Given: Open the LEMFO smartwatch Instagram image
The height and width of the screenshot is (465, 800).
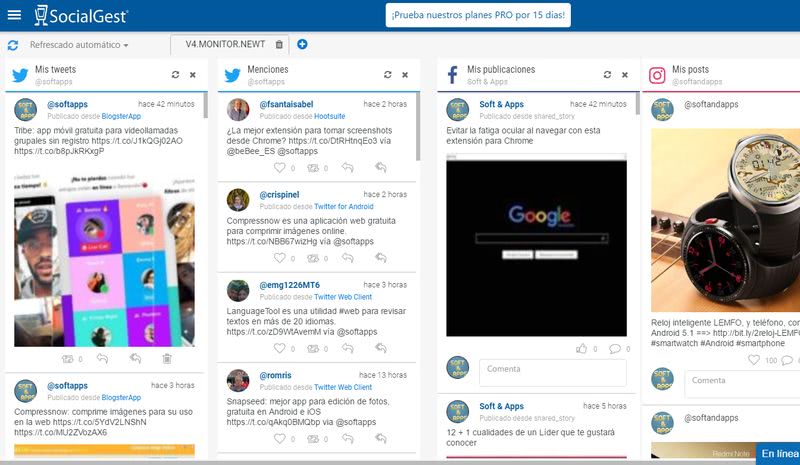Looking at the screenshot, I should coord(726,221).
